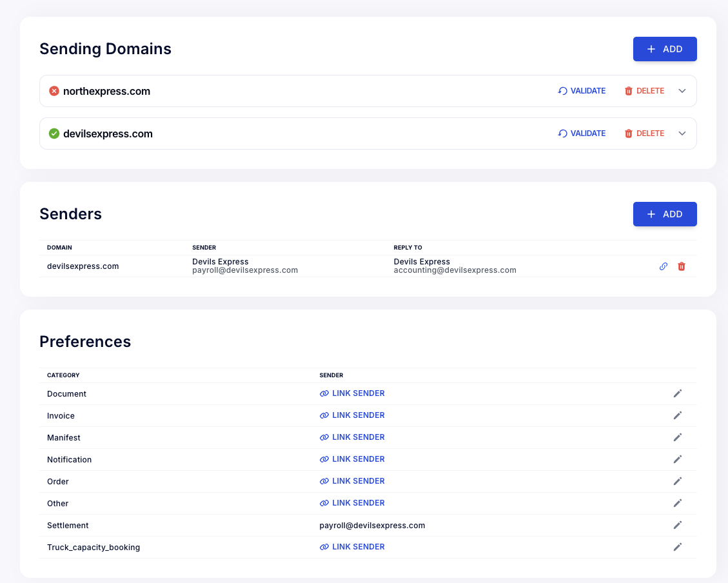Delete the northexpress.com domain

click(x=644, y=91)
